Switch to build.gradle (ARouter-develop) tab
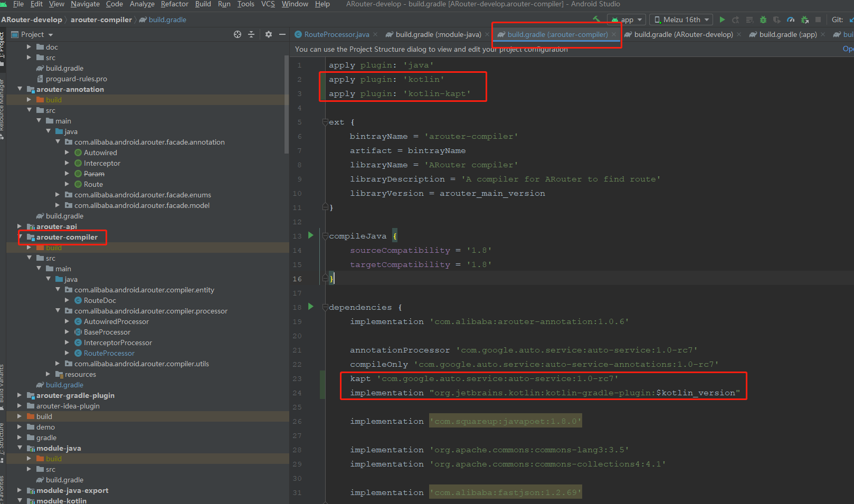This screenshot has width=854, height=504. click(683, 34)
